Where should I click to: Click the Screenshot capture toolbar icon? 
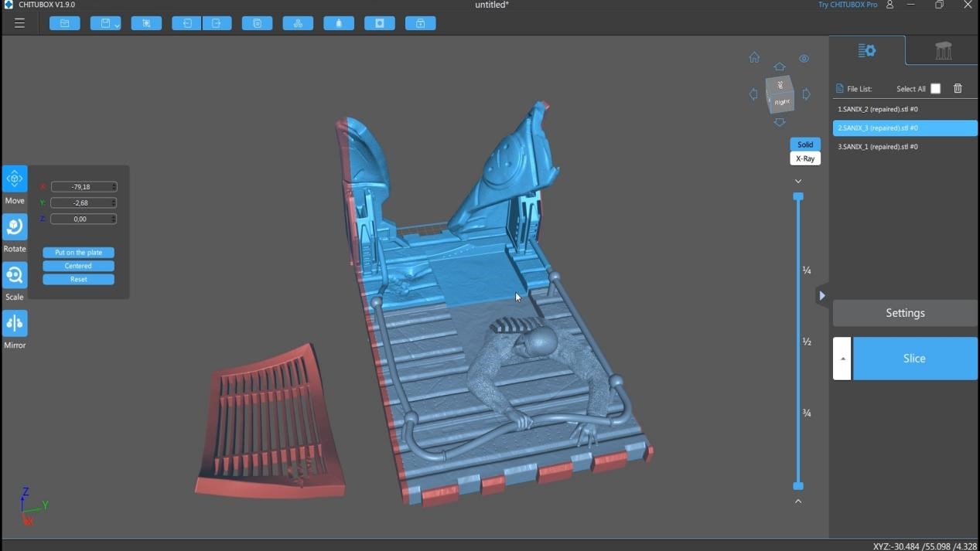tap(146, 23)
